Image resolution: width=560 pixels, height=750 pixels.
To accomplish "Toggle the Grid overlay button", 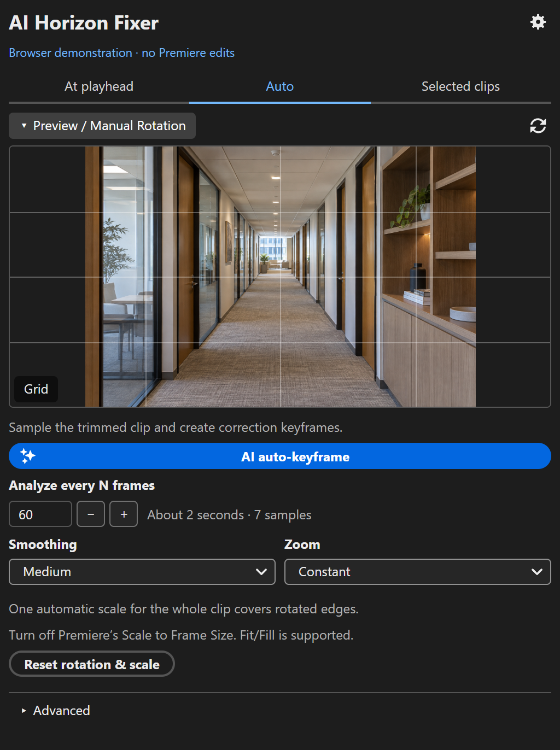I will click(x=36, y=389).
